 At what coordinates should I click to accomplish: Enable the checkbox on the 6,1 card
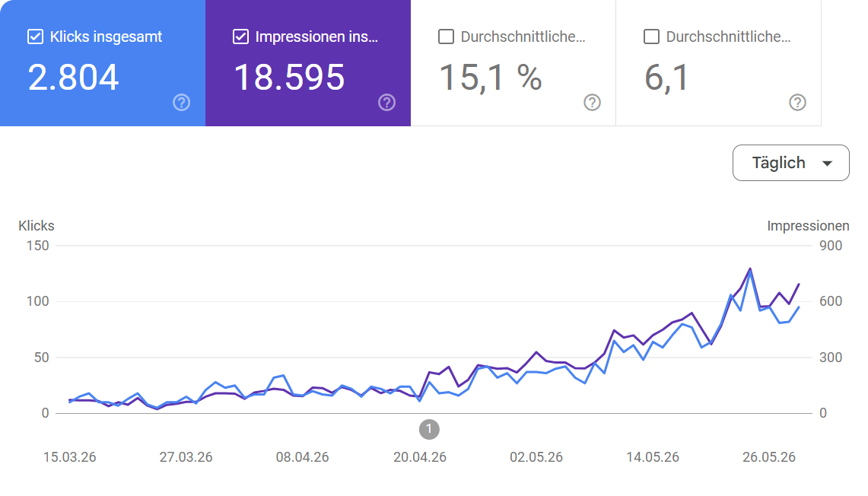651,37
